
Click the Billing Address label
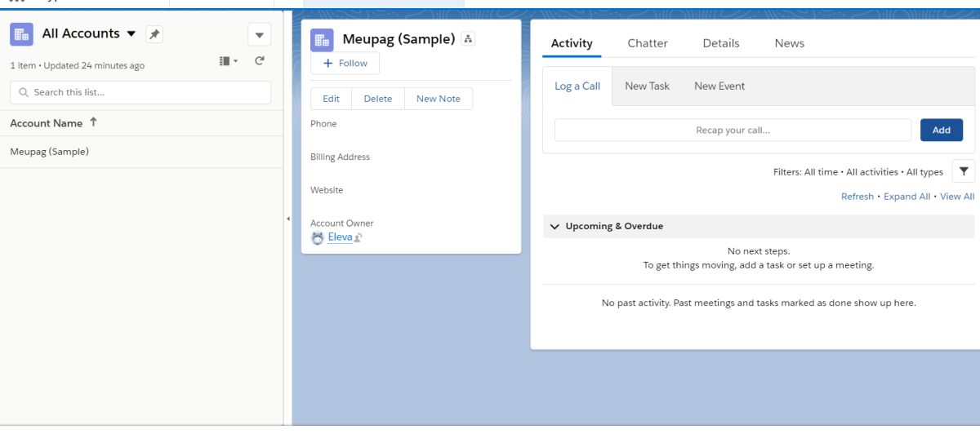tap(340, 157)
